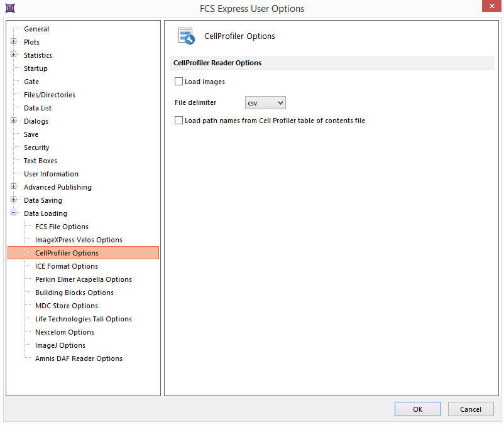Expand the Statistics tree node
The height and width of the screenshot is (425, 504).
click(14, 55)
